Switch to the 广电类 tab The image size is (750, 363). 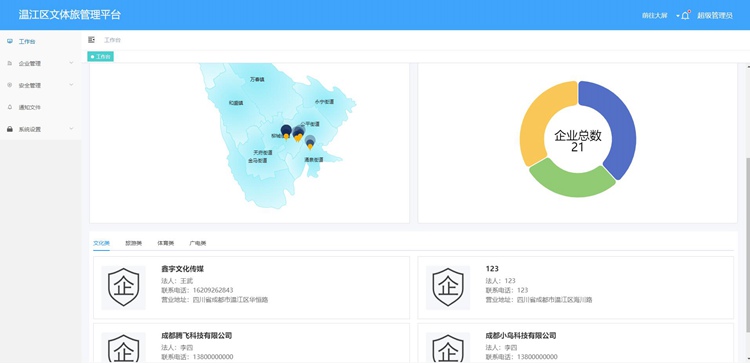click(198, 243)
